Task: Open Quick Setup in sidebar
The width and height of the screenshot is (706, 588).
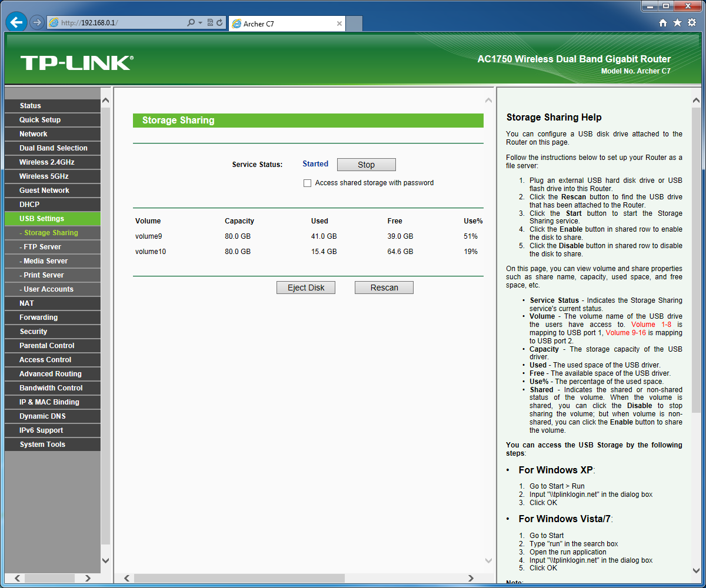Action: 52,120
